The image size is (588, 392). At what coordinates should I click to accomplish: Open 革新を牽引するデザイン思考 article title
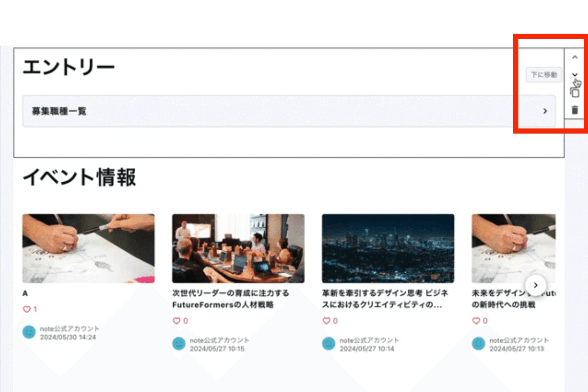tap(385, 299)
